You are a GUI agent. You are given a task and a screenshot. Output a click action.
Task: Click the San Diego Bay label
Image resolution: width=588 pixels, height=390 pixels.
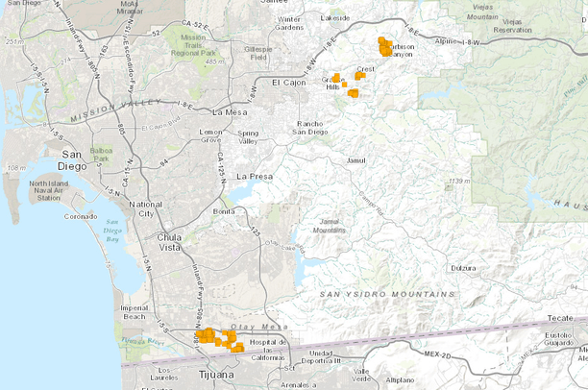112,231
